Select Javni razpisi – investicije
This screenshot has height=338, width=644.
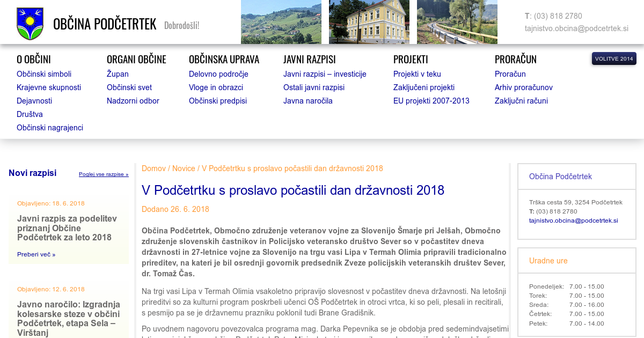pos(325,74)
